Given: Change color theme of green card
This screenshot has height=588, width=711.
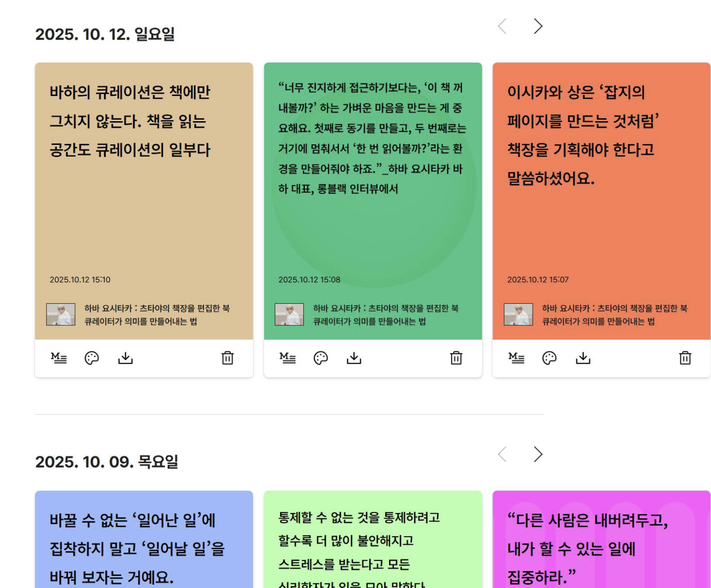Looking at the screenshot, I should pyautogui.click(x=321, y=358).
